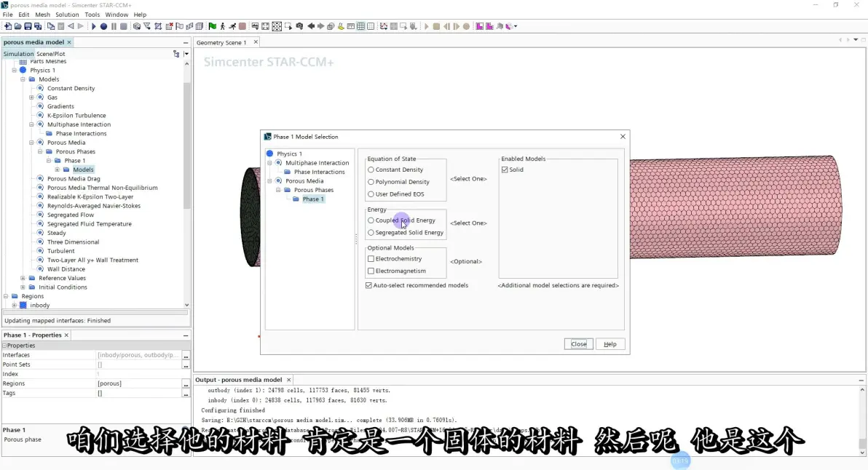868x470 pixels.
Task: Click the Save All toolbar icon
Action: [38, 26]
